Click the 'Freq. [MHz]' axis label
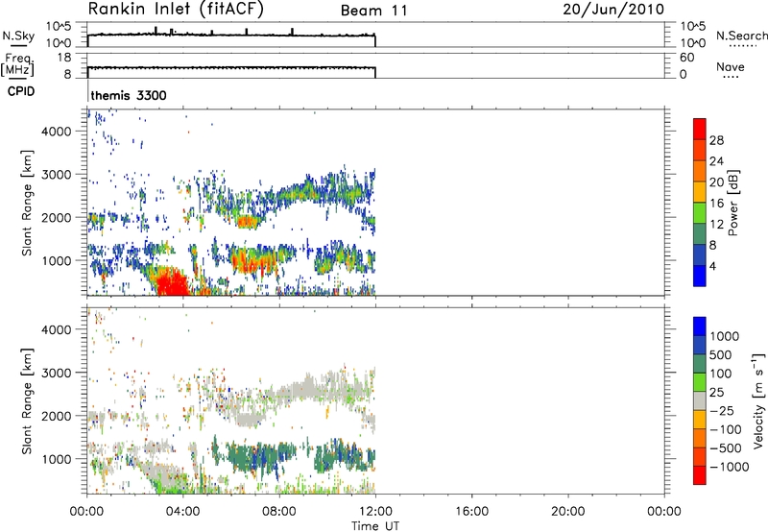Screen dimensions: 768x532 point(18,64)
